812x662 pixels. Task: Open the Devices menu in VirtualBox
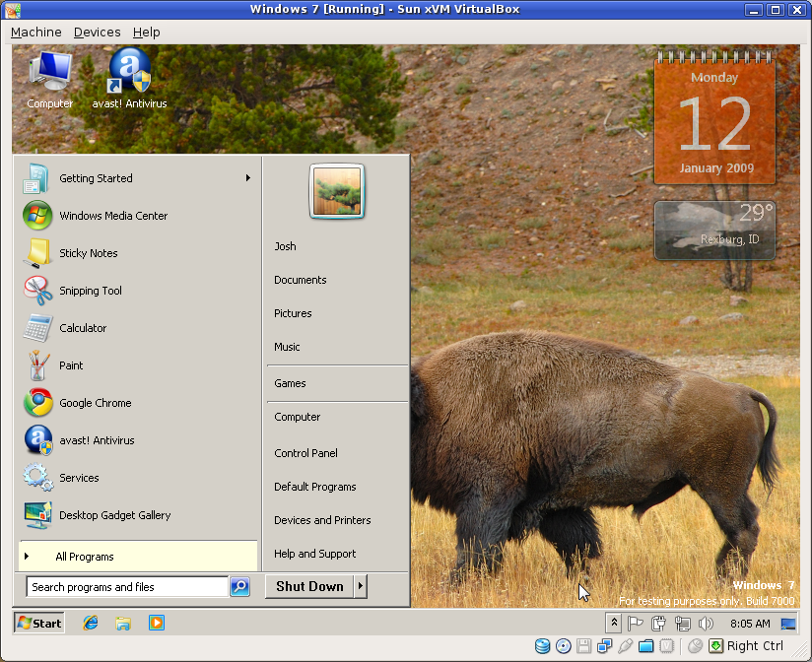[x=97, y=32]
